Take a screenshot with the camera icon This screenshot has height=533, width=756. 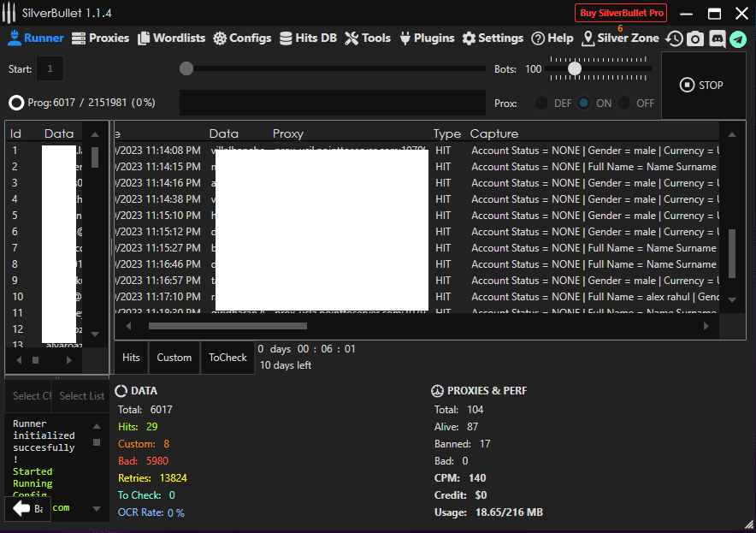(694, 38)
